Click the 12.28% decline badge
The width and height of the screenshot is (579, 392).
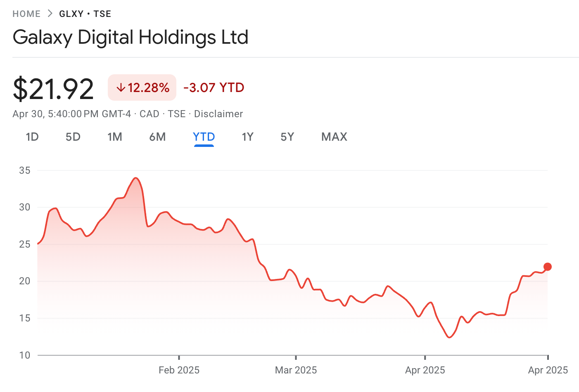point(142,87)
